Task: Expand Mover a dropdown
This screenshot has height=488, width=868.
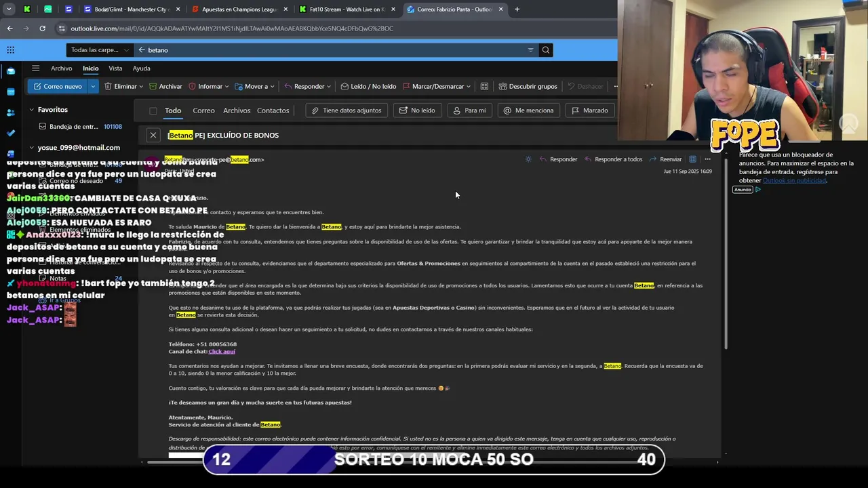Action: (x=273, y=87)
